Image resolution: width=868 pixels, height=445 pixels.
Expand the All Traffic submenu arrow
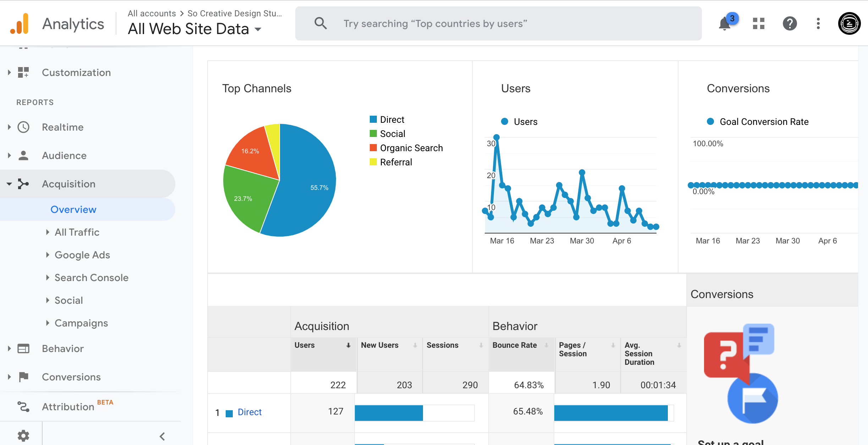point(48,232)
